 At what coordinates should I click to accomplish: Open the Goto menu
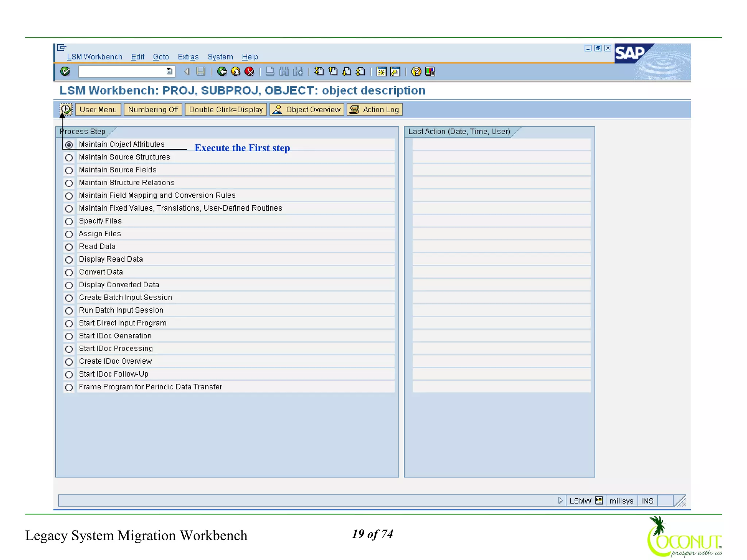(161, 57)
